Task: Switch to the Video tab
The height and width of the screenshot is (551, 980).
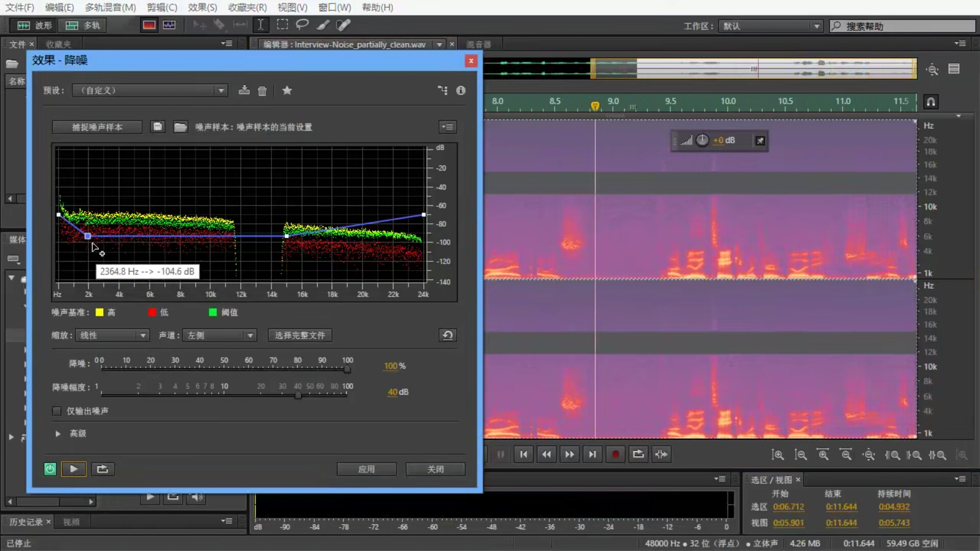Action: (71, 522)
